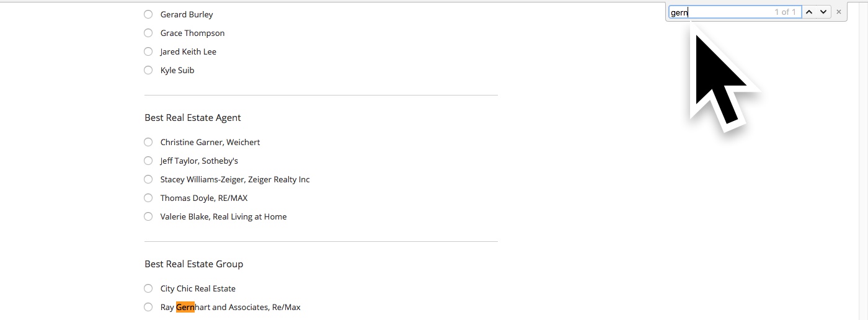Select Christine Garner, Weichert radio button

[148, 142]
